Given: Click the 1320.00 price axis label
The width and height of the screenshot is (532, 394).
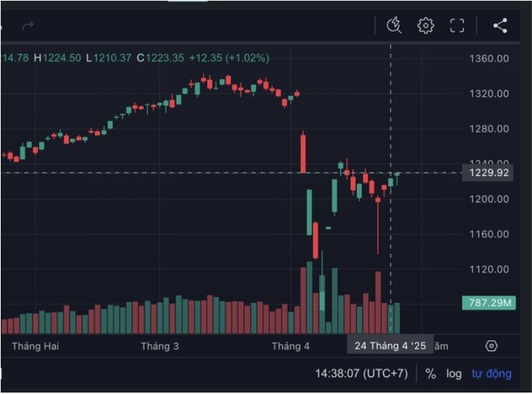Looking at the screenshot, I should tap(489, 93).
